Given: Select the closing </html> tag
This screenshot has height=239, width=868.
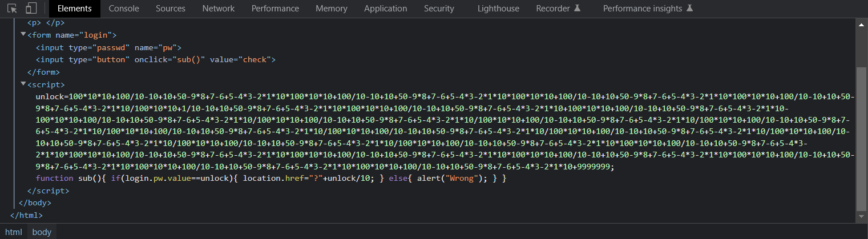Looking at the screenshot, I should coord(27,215).
